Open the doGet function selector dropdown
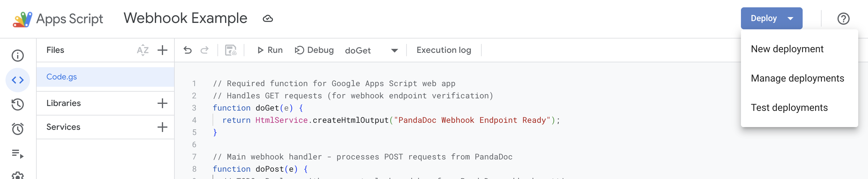The image size is (868, 179). 371,51
